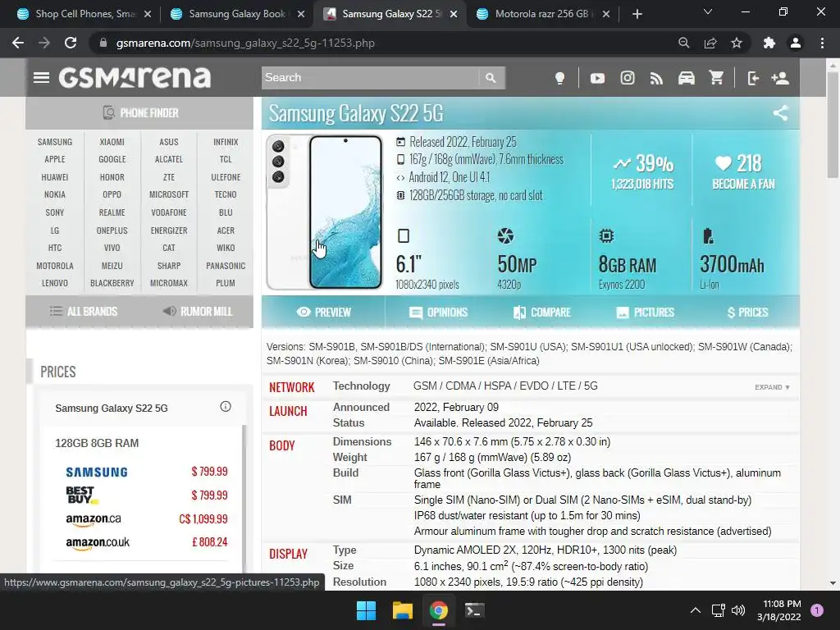This screenshot has width=840, height=630.
Task: Open the Google brand link
Action: pyautogui.click(x=112, y=159)
